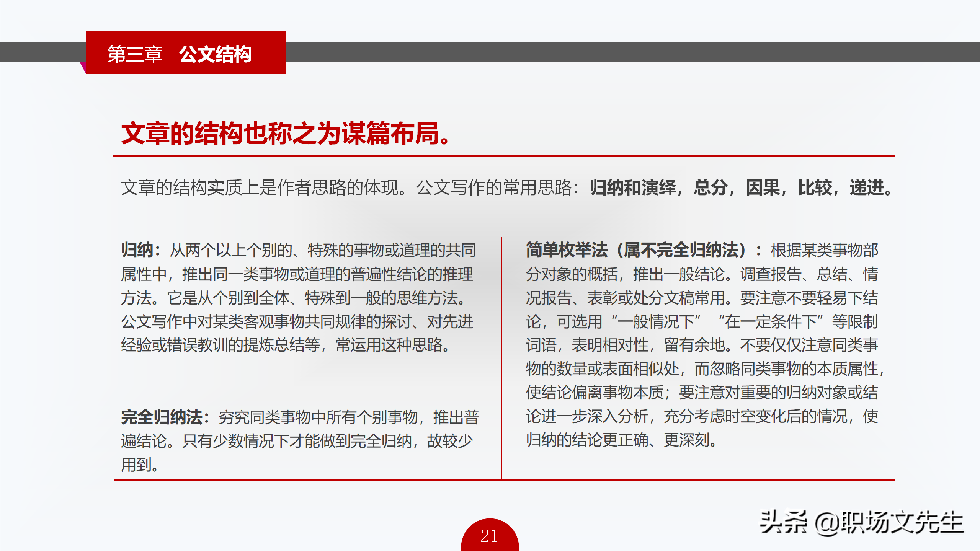Click the bold label 完全归纳法：
Image resolution: width=980 pixels, height=551 pixels.
tap(165, 417)
